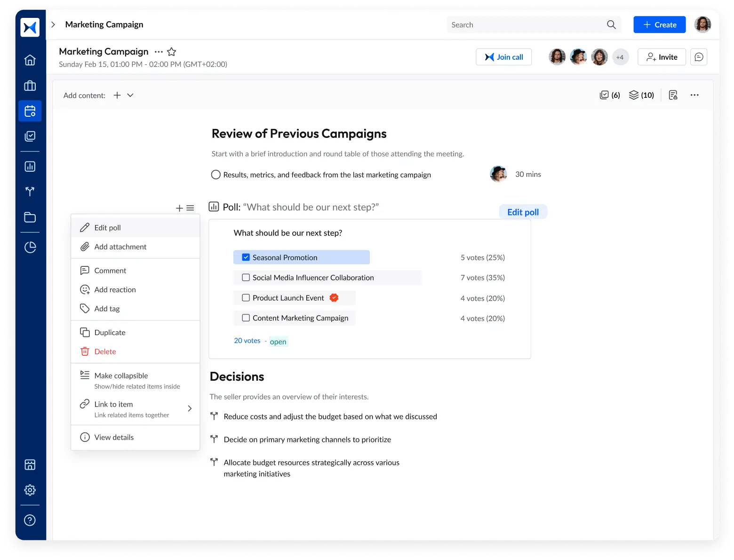
Task: Open the chat bubble icon near Invite
Action: coord(699,57)
